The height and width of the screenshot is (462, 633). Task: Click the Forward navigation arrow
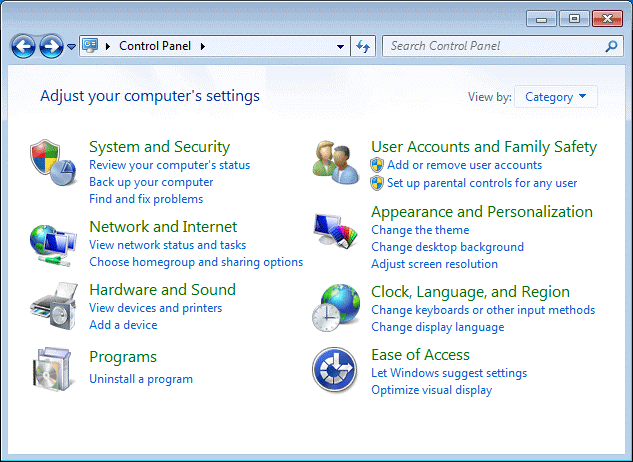pos(51,46)
